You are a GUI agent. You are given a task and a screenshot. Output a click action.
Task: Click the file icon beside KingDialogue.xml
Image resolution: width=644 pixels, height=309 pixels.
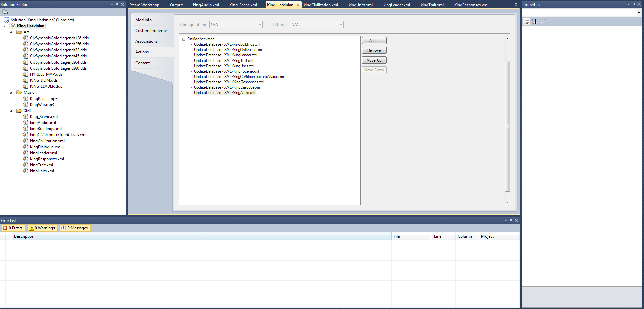[26, 147]
